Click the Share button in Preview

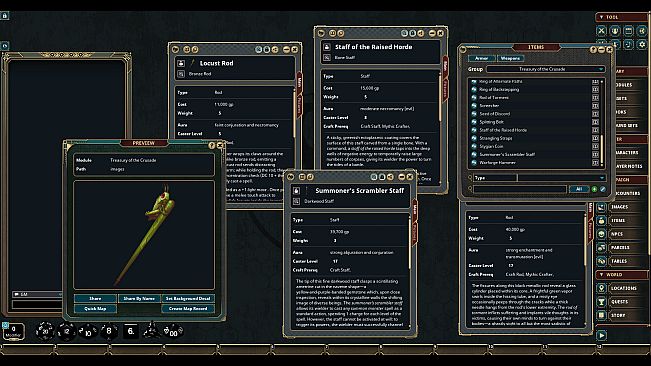click(95, 298)
